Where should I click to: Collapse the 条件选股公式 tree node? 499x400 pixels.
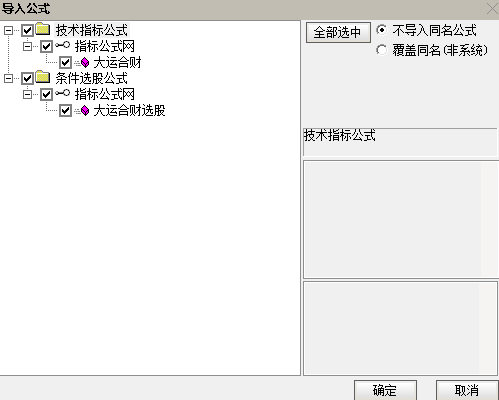8,78
